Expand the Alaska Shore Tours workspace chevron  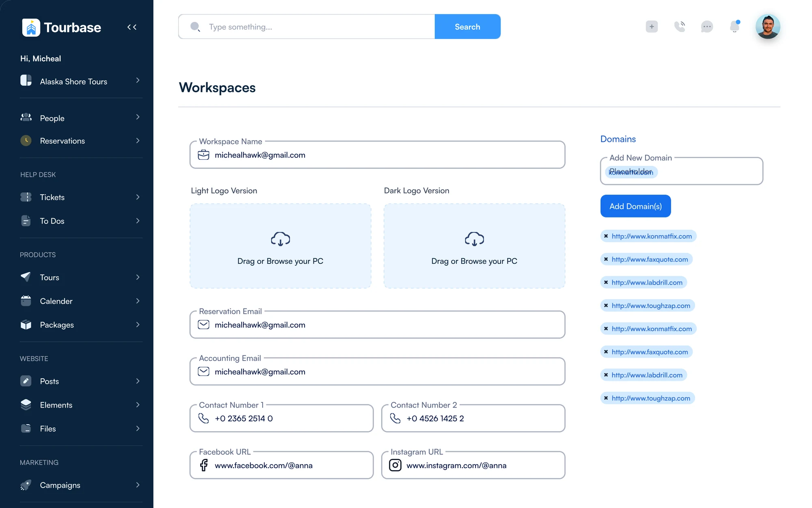click(138, 80)
